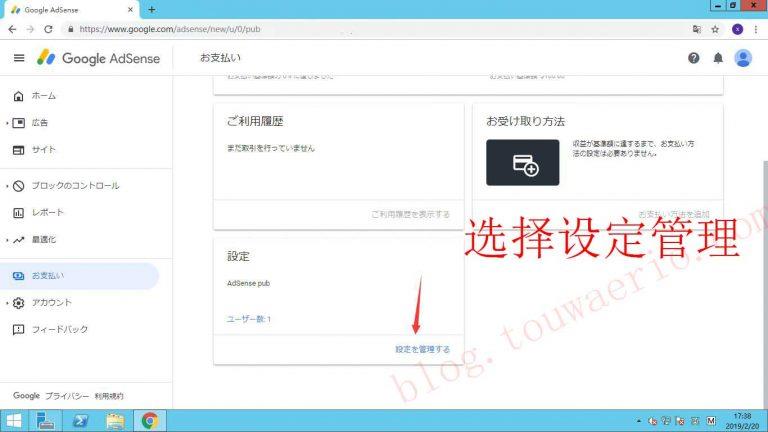
Task: Open 広告 sidebar item
Action: coord(40,123)
